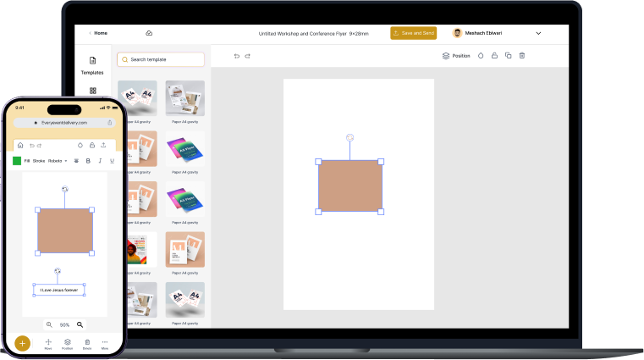Click the green Fill color swatch on phone
Screen dimensions: 644x360
click(17, 160)
